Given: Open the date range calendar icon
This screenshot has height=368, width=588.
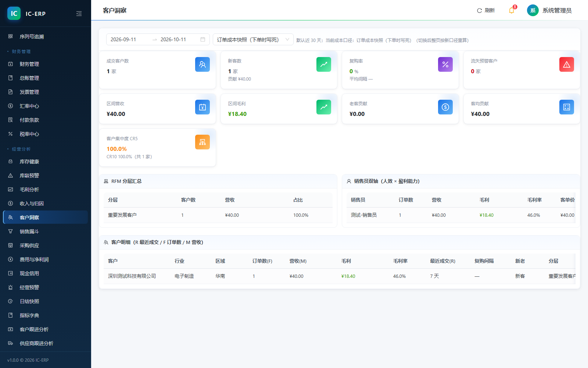Looking at the screenshot, I should [203, 39].
